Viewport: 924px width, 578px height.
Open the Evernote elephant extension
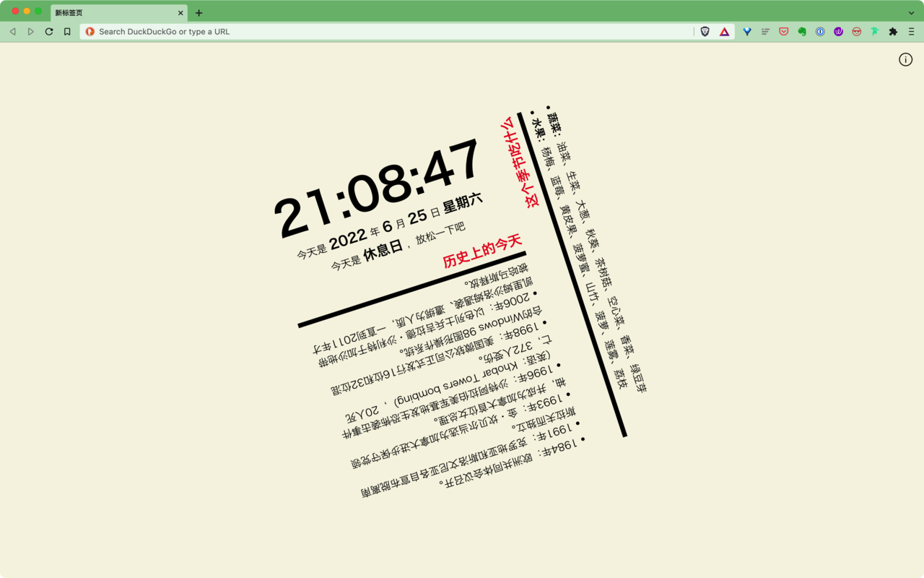[802, 32]
